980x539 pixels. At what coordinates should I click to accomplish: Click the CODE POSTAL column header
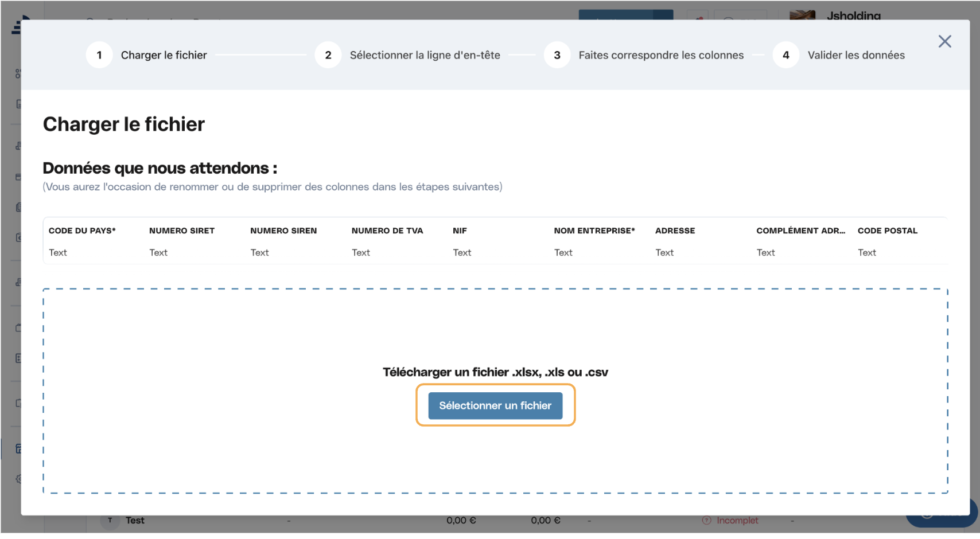[888, 231]
